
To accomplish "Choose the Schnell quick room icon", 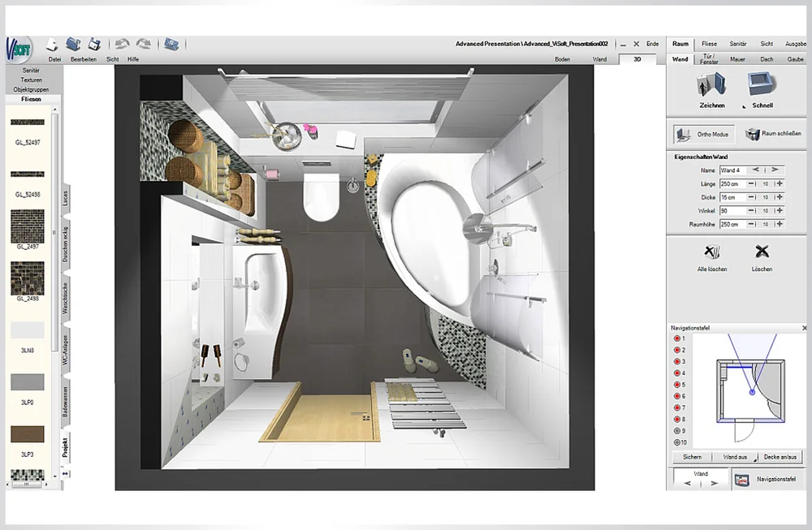I will pyautogui.click(x=762, y=84).
